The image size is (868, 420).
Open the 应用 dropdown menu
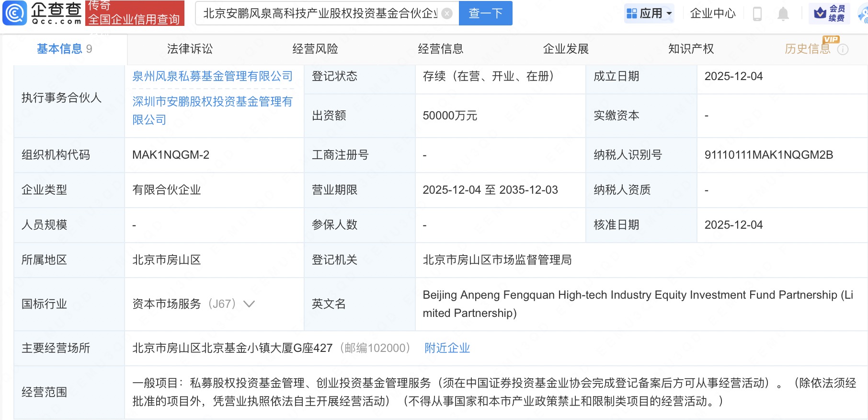(649, 13)
